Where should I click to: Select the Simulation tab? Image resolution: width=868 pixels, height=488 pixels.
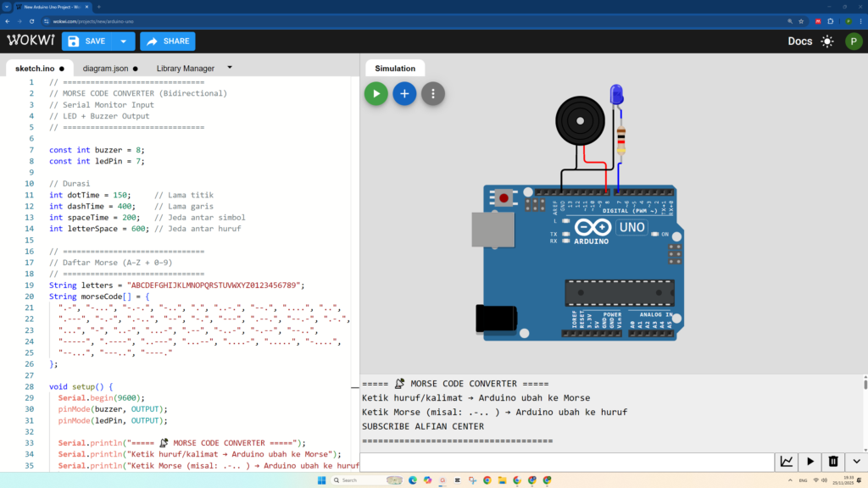(x=395, y=69)
